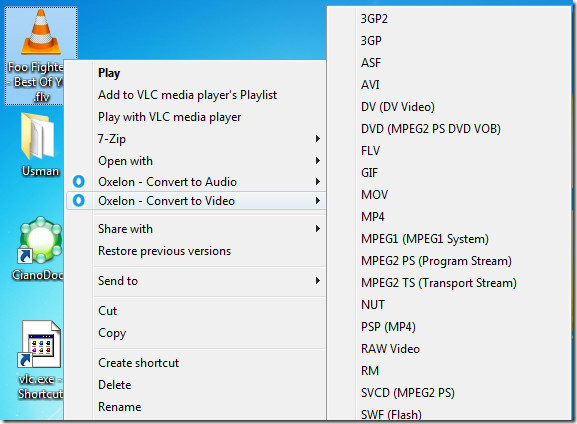The width and height of the screenshot is (577, 424).
Task: Select RAW Video format
Action: pyautogui.click(x=390, y=349)
